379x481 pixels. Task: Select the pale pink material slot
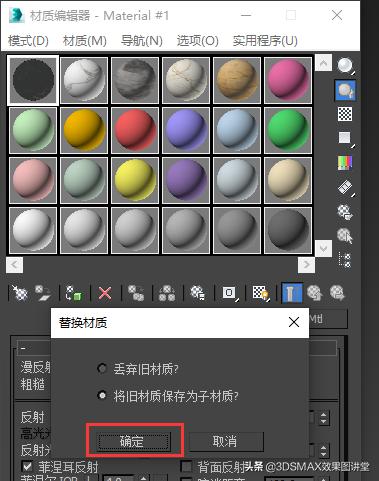click(33, 180)
